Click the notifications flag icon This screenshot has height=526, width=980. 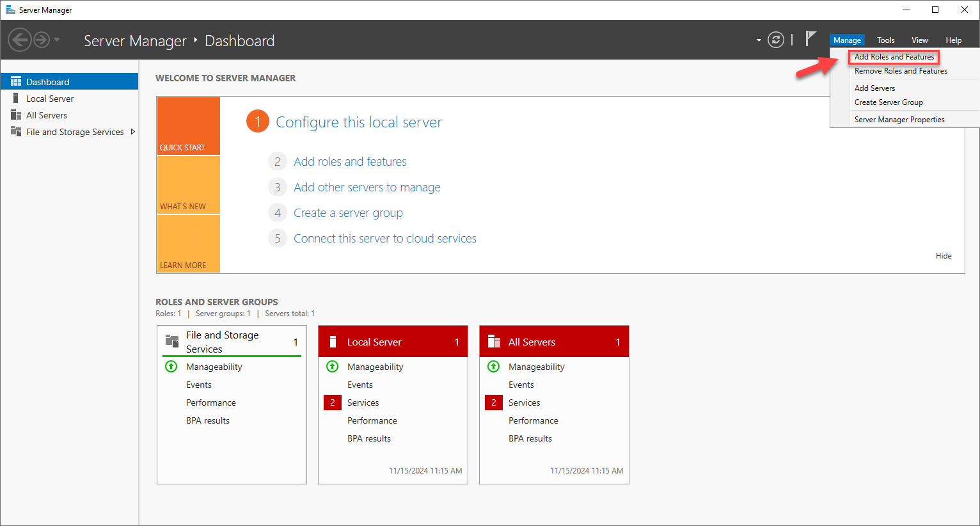tap(811, 39)
